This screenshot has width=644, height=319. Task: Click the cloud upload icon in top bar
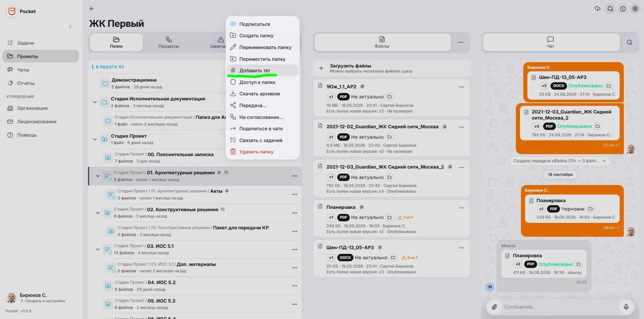coord(598,9)
